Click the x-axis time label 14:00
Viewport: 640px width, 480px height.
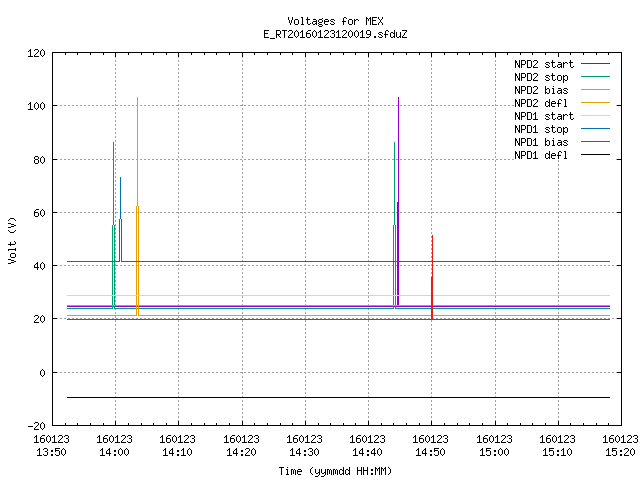114,452
